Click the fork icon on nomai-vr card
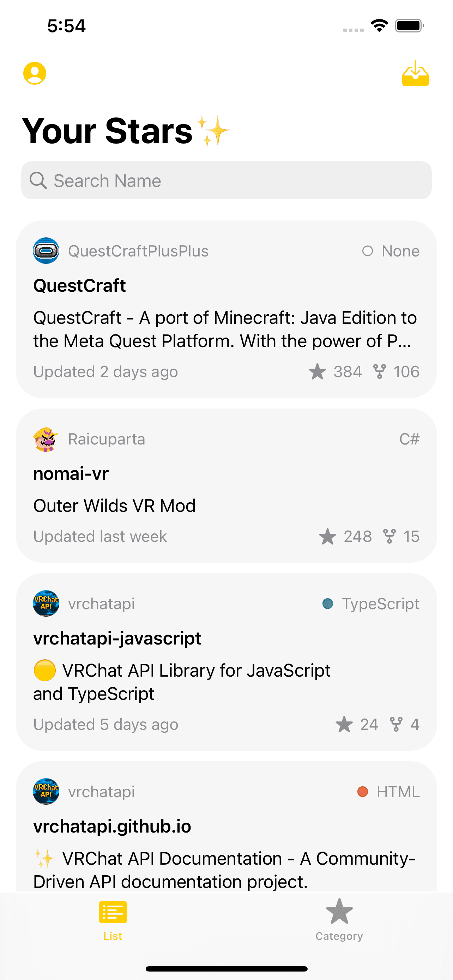 (389, 537)
